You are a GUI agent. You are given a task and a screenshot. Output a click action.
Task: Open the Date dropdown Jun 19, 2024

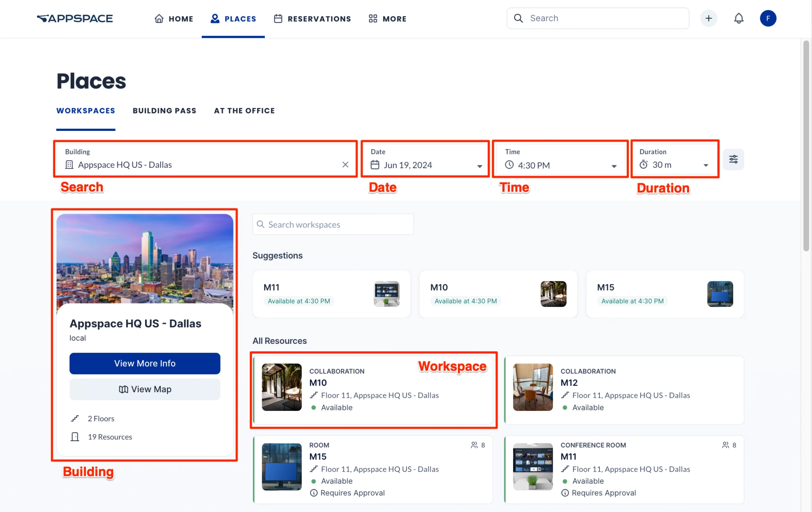425,159
